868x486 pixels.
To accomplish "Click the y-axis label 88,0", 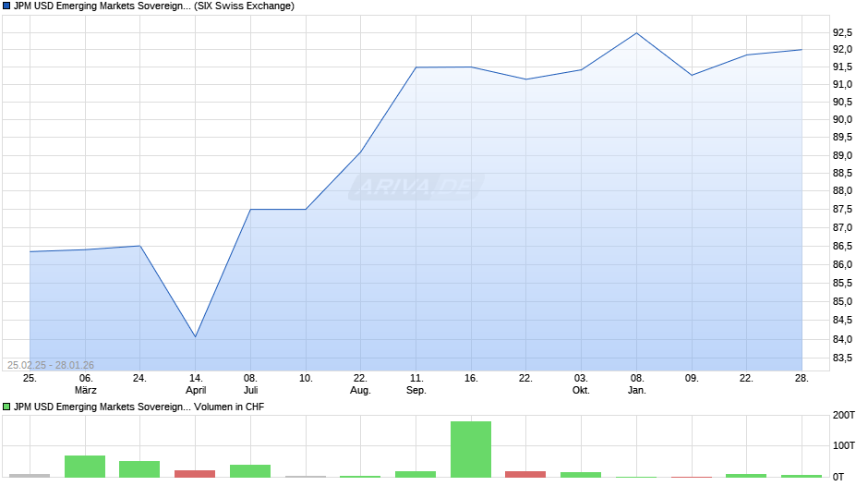I will point(842,190).
